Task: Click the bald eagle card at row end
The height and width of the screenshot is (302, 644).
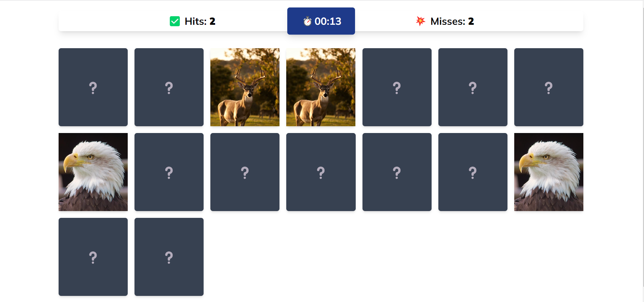Action: [x=549, y=172]
